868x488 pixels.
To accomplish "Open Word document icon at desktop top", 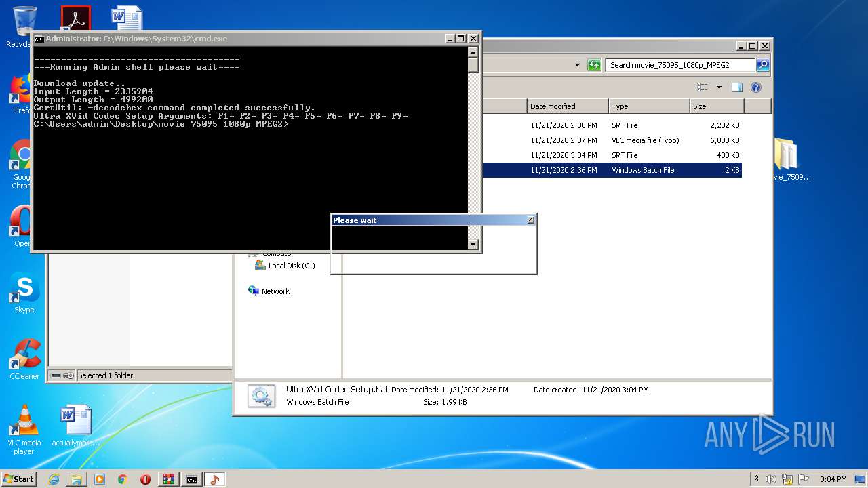I will click(126, 18).
